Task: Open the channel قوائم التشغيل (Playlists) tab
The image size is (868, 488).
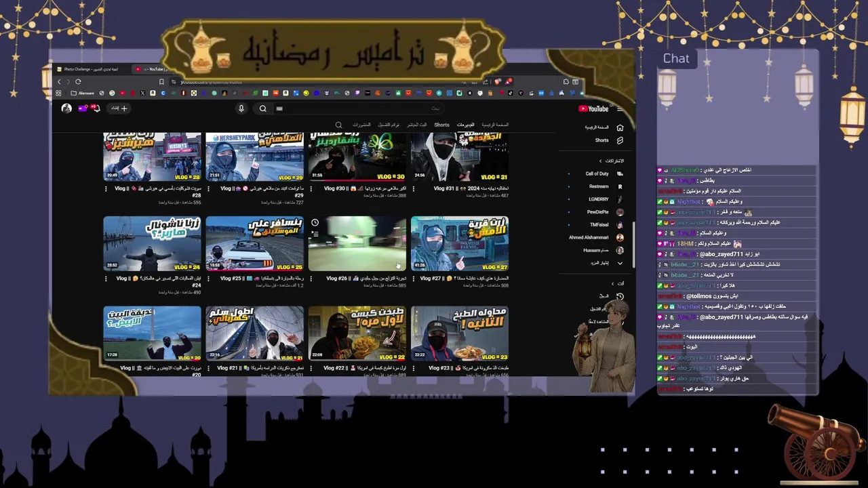Action: coord(388,125)
